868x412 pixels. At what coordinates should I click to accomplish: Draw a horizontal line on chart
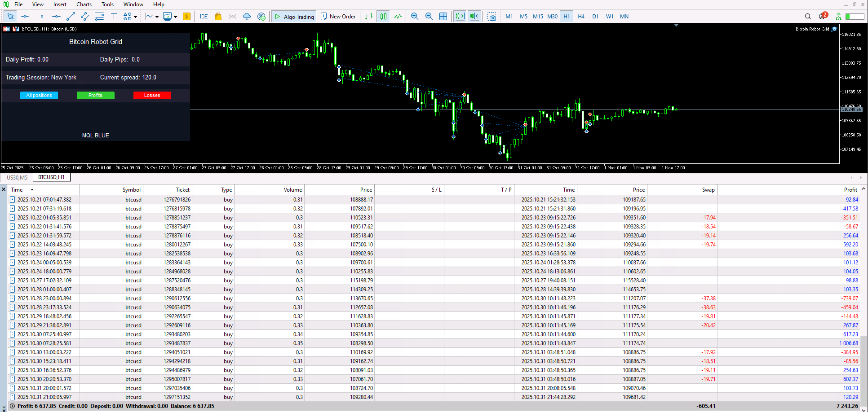[x=56, y=17]
